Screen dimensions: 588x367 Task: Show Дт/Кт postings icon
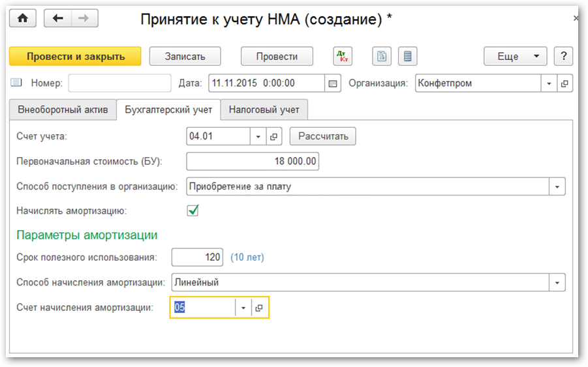(x=343, y=57)
